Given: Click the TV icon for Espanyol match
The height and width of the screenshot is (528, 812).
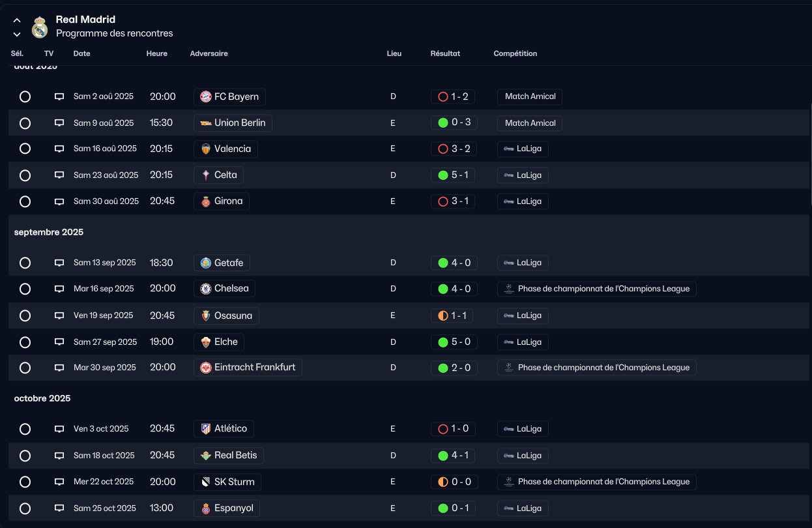Looking at the screenshot, I should (59, 508).
